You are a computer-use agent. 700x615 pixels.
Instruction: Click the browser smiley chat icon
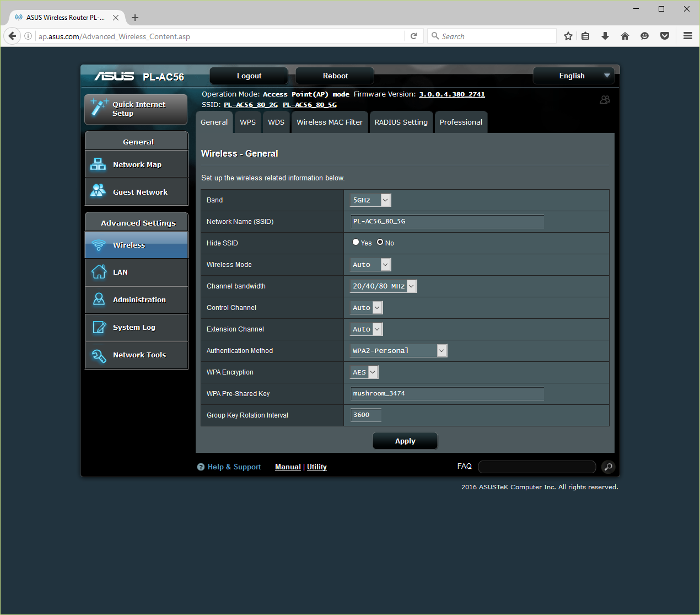pyautogui.click(x=645, y=36)
